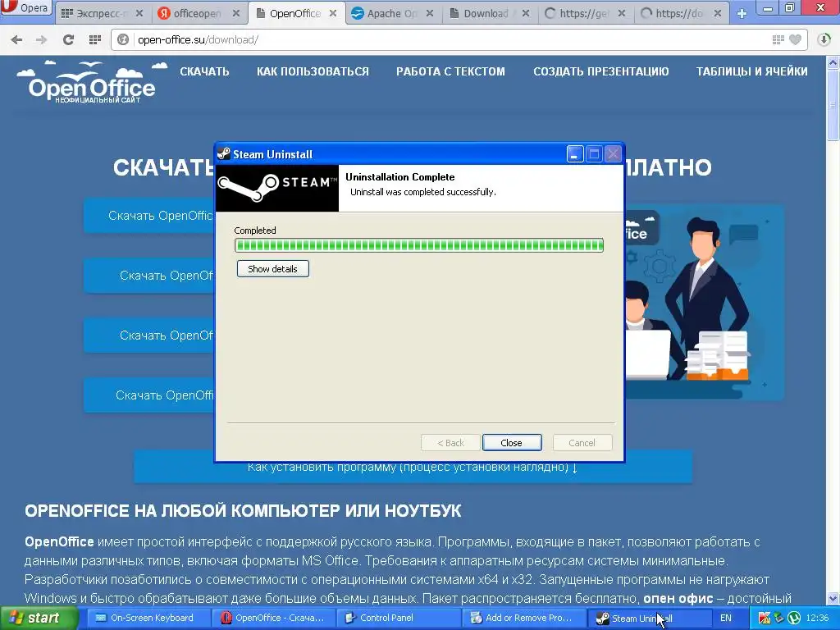Screen dimensions: 840x630
Task: Go back with the browser back arrow
Action: pos(16,39)
